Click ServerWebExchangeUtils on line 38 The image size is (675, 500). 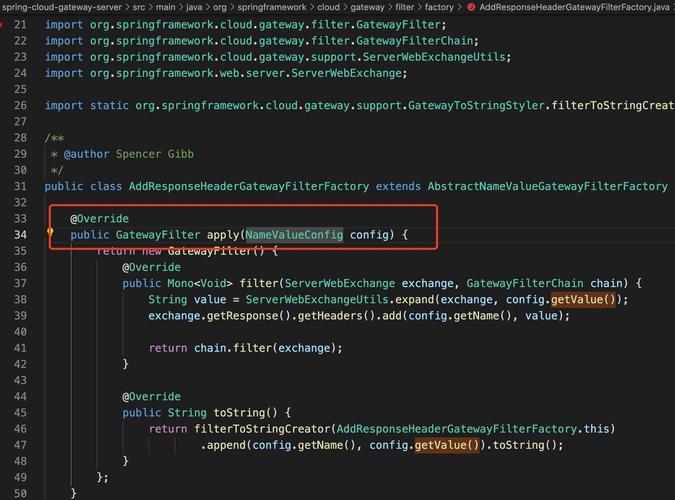317,299
